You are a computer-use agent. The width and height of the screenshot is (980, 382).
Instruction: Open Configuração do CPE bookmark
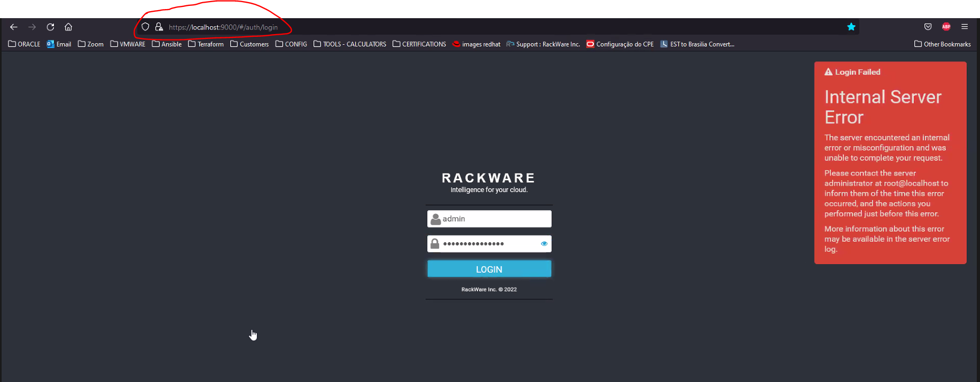point(620,44)
